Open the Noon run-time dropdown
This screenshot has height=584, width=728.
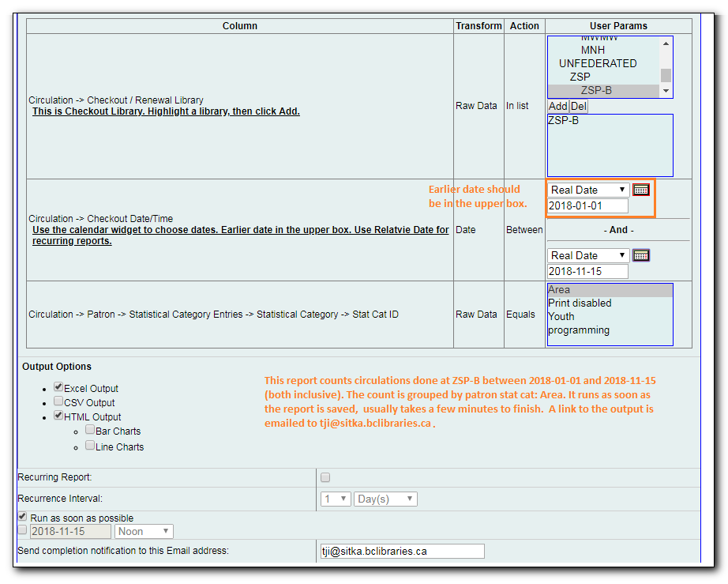(x=144, y=532)
